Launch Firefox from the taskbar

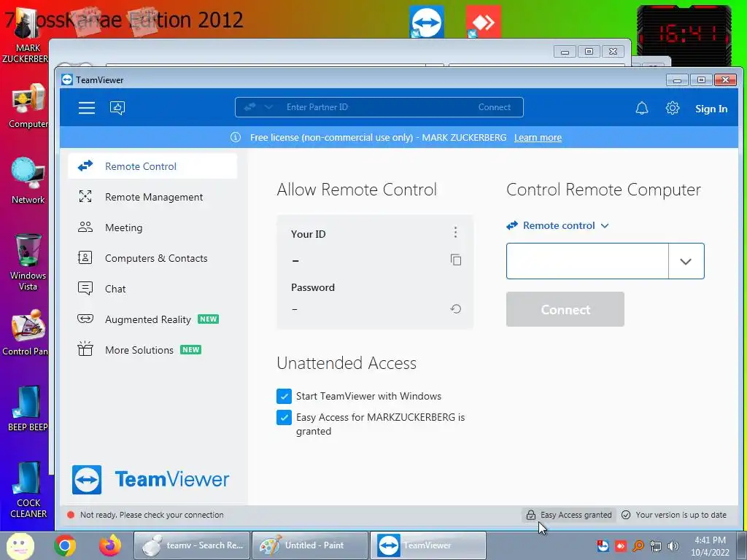click(110, 545)
